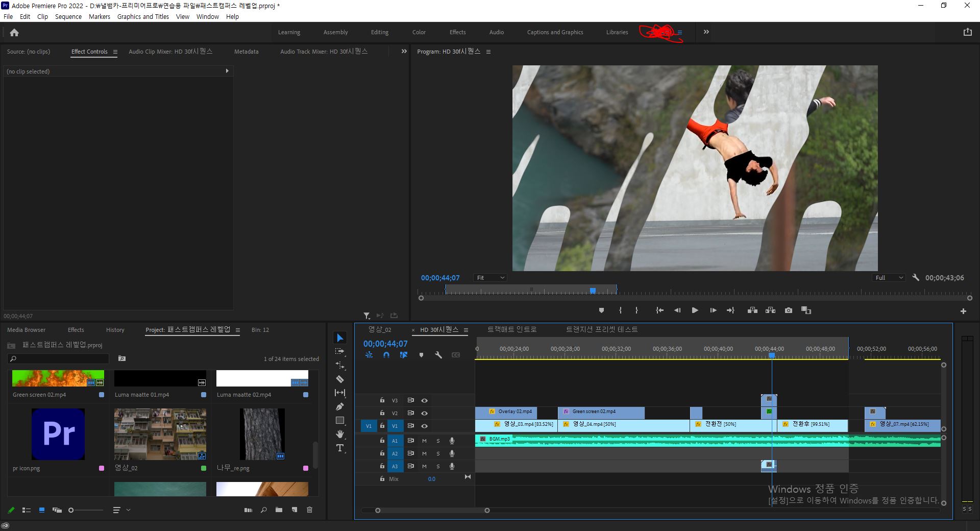Select the Type tool
This screenshot has height=531, width=980.
click(340, 448)
